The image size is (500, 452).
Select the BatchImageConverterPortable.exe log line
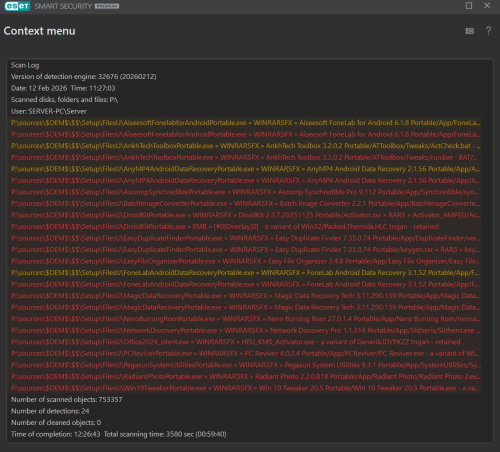[x=246, y=204]
